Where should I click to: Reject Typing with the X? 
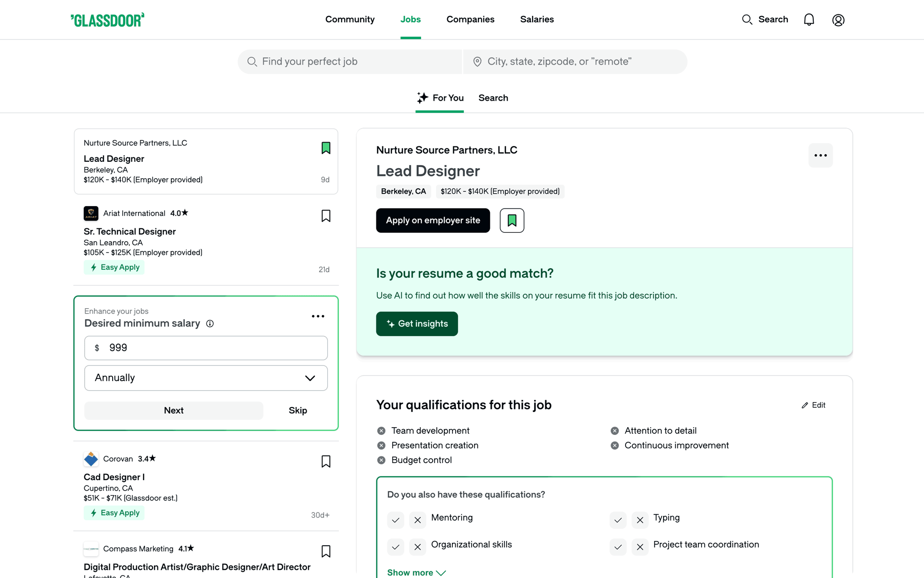point(640,520)
